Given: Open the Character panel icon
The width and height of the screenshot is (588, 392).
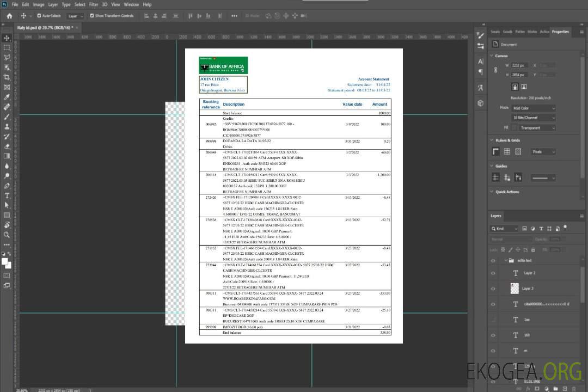Looking at the screenshot, I should [480, 62].
